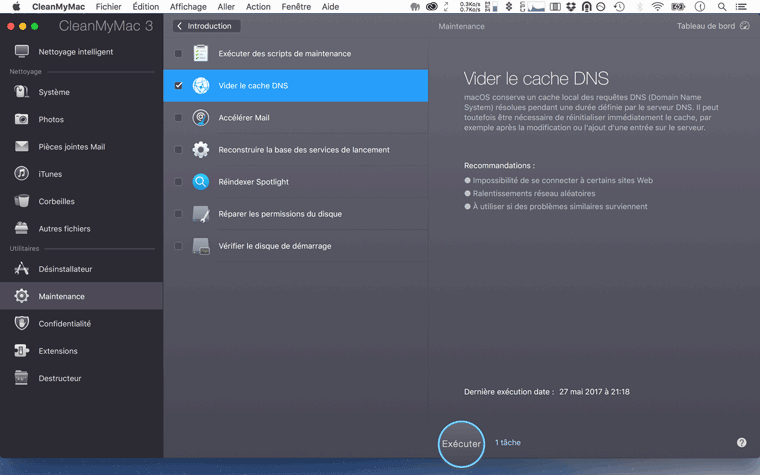Open the Édition menu
Image resolution: width=760 pixels, height=475 pixels.
tap(146, 7)
